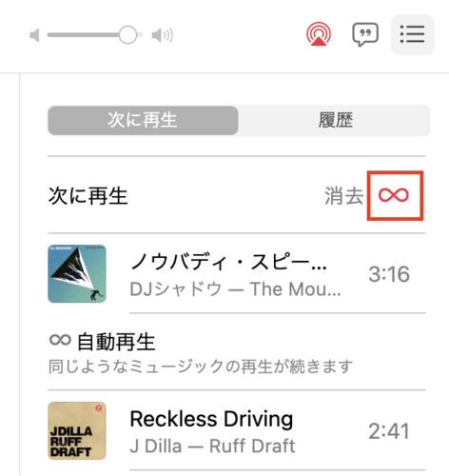This screenshot has height=476, width=449.
Task: Select the 次に再生 tab
Action: pos(143,120)
